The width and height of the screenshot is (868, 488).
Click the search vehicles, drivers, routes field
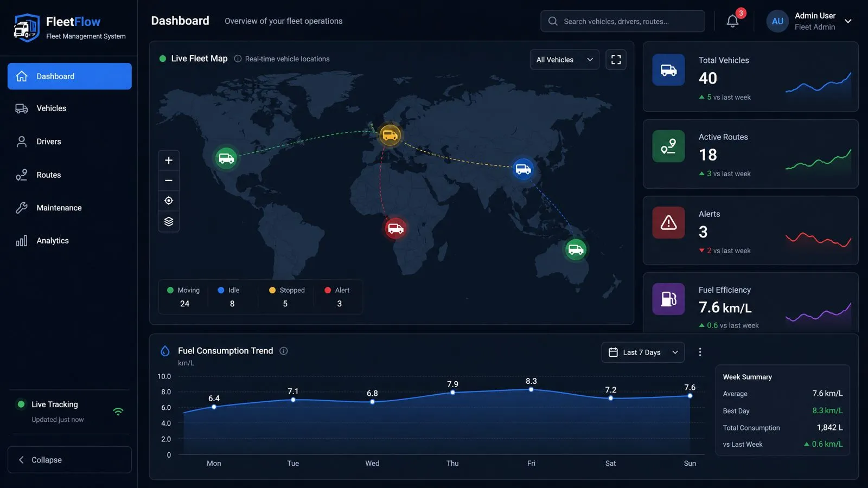click(623, 21)
